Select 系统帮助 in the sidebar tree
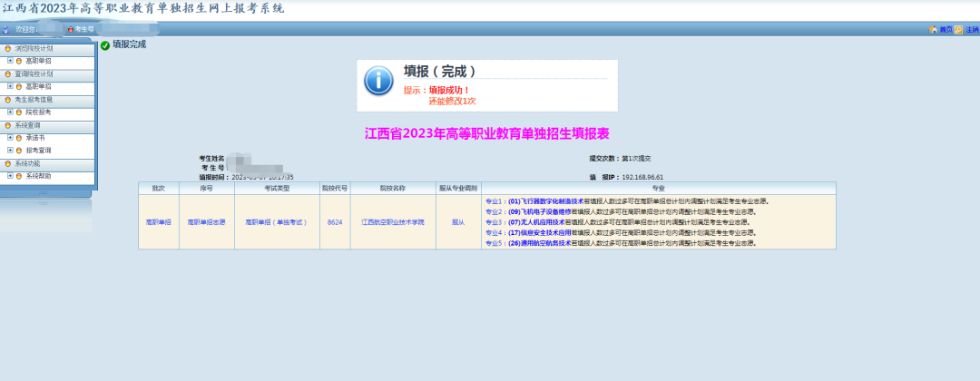 (38, 175)
